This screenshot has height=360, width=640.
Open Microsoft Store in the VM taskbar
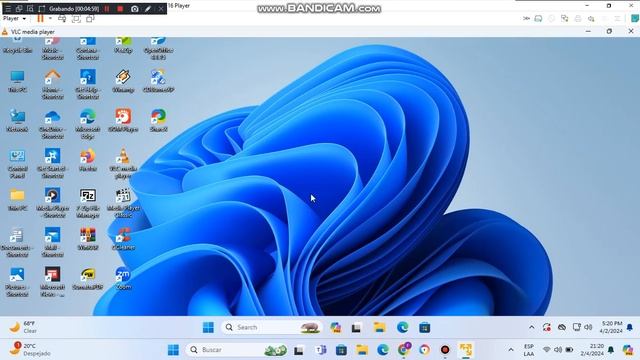tap(424, 327)
